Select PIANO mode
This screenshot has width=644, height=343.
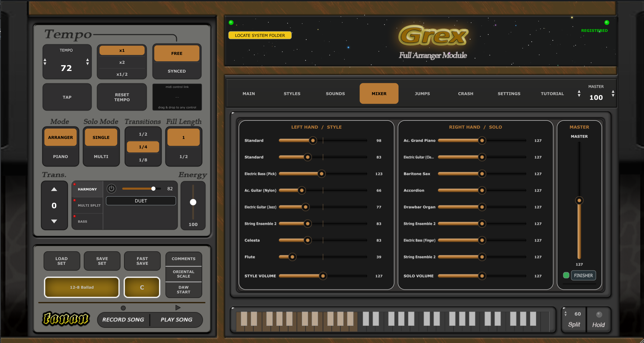click(x=60, y=156)
